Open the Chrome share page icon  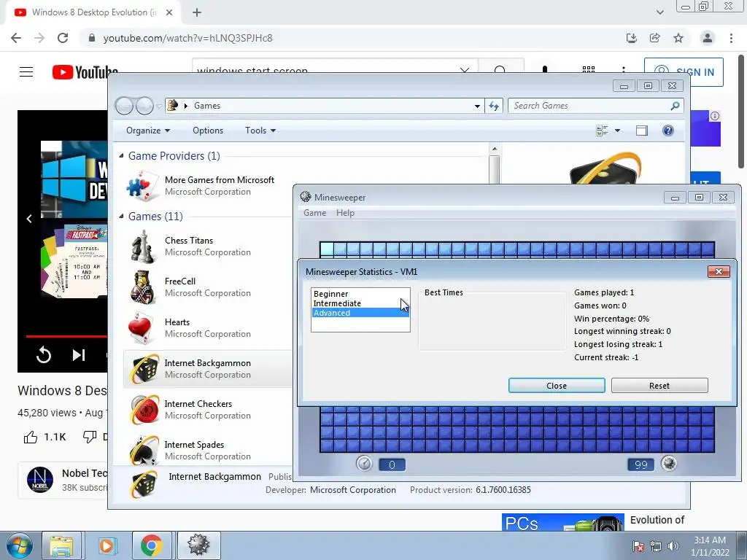tap(654, 38)
